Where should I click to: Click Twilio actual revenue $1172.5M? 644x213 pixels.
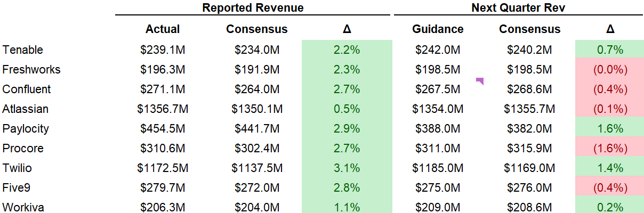(163, 168)
